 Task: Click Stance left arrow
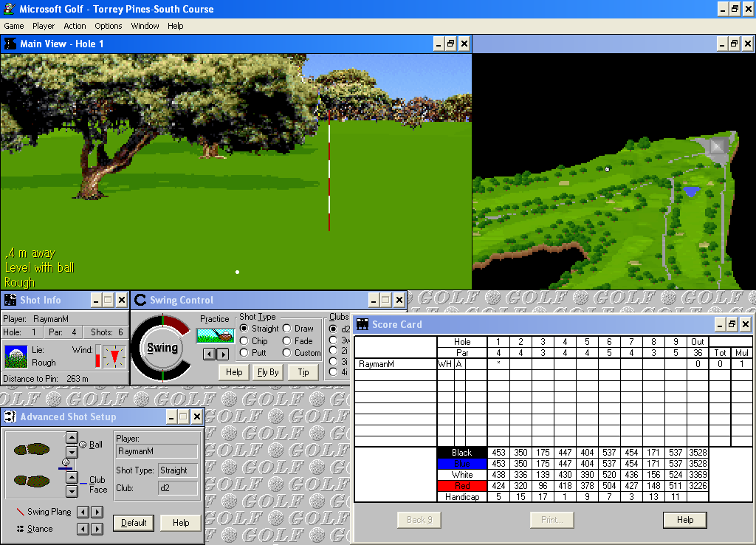pos(83,529)
